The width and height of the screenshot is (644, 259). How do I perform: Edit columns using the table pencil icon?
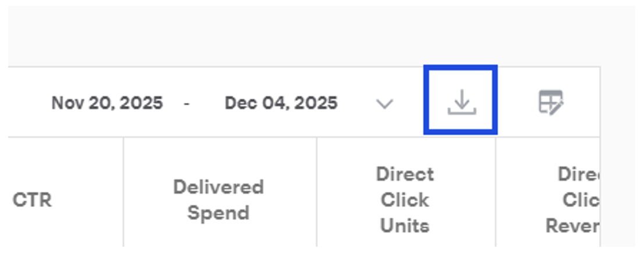(x=550, y=103)
